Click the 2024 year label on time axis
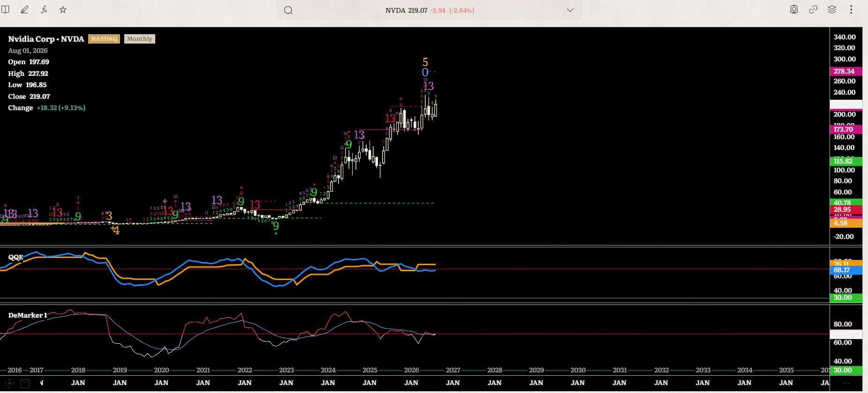The height and width of the screenshot is (393, 868). 328,370
